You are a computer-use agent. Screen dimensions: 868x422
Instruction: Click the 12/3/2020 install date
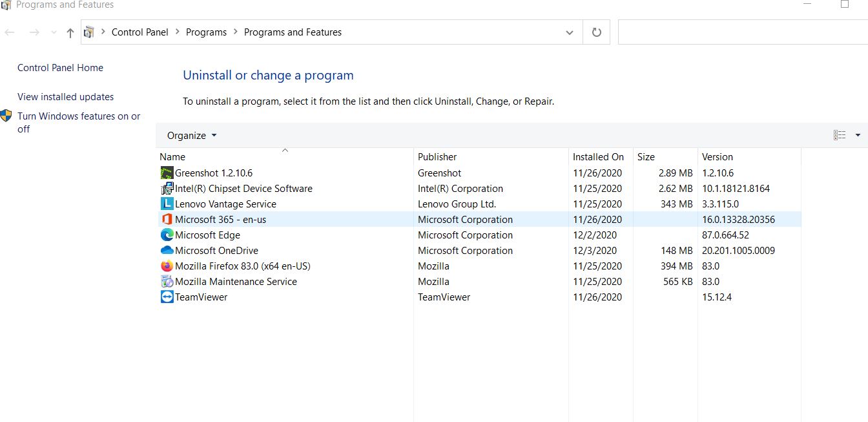[595, 251]
